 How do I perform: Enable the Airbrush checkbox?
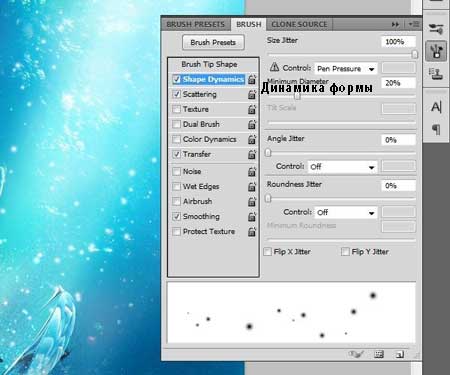click(177, 202)
